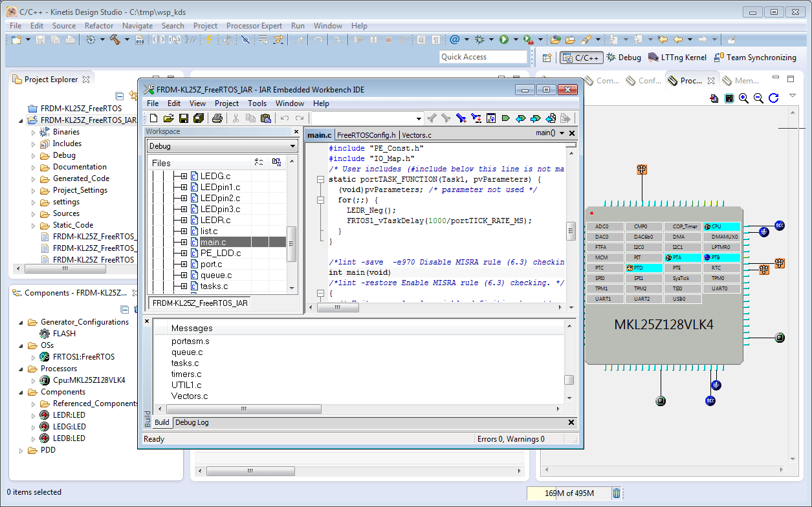Collapse the Task1 function fold marker
This screenshot has height=507, width=812.
[x=321, y=179]
